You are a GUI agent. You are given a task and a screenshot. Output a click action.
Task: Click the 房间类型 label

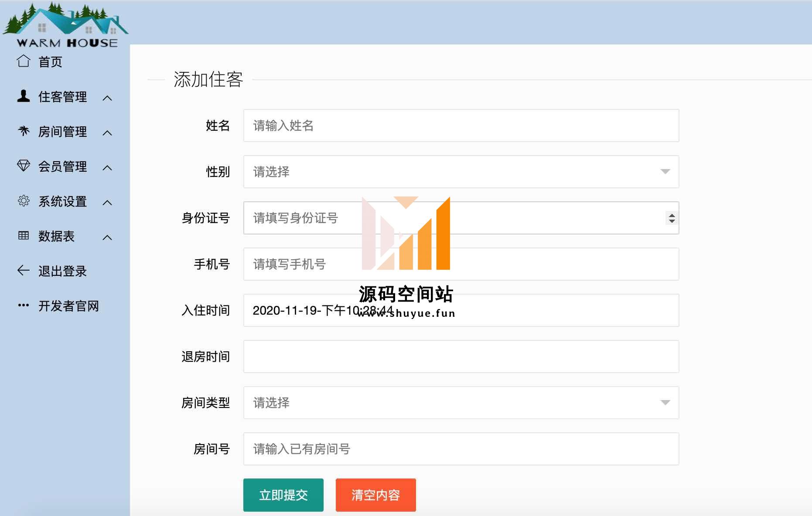(206, 403)
